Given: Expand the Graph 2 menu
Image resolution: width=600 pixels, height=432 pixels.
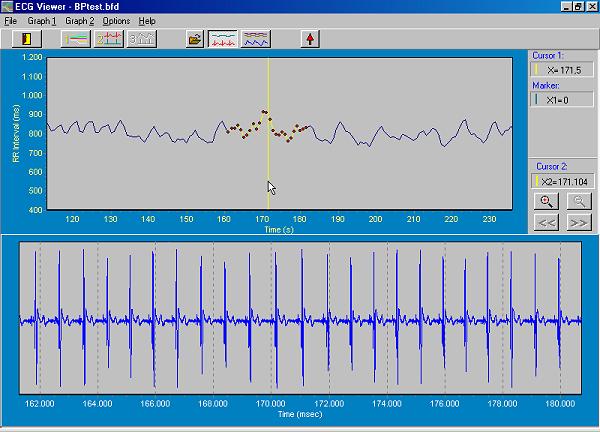Looking at the screenshot, I should tap(80, 20).
